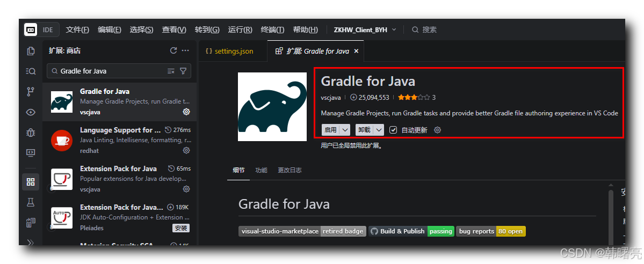Install Extension Pack for Java Auto Config
Viewport: 644px width, 264px height.
click(180, 228)
